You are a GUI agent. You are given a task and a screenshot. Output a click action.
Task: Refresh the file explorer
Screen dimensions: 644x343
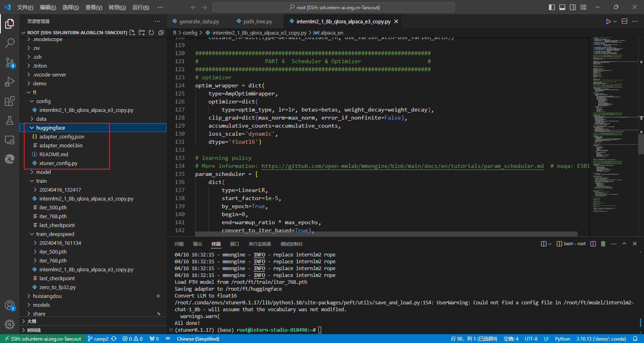click(151, 33)
